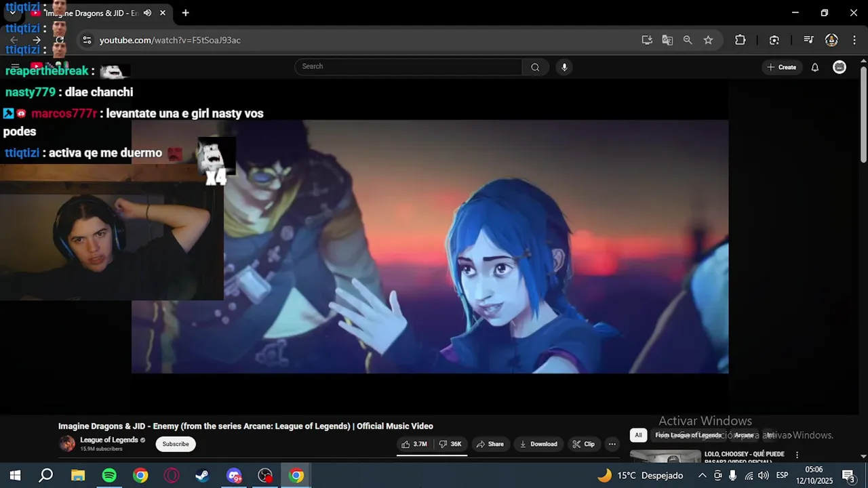Translate this page icon
Image resolution: width=868 pixels, height=488 pixels.
coord(667,40)
